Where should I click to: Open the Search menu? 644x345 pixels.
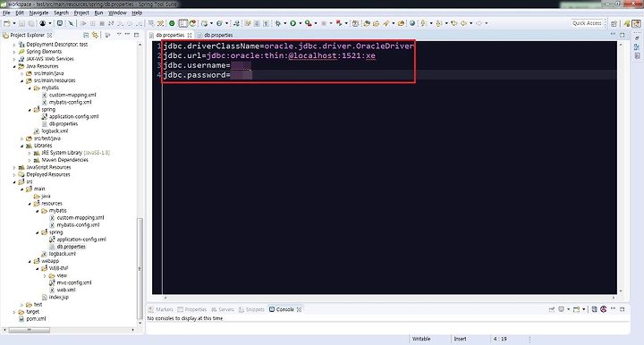tap(61, 13)
